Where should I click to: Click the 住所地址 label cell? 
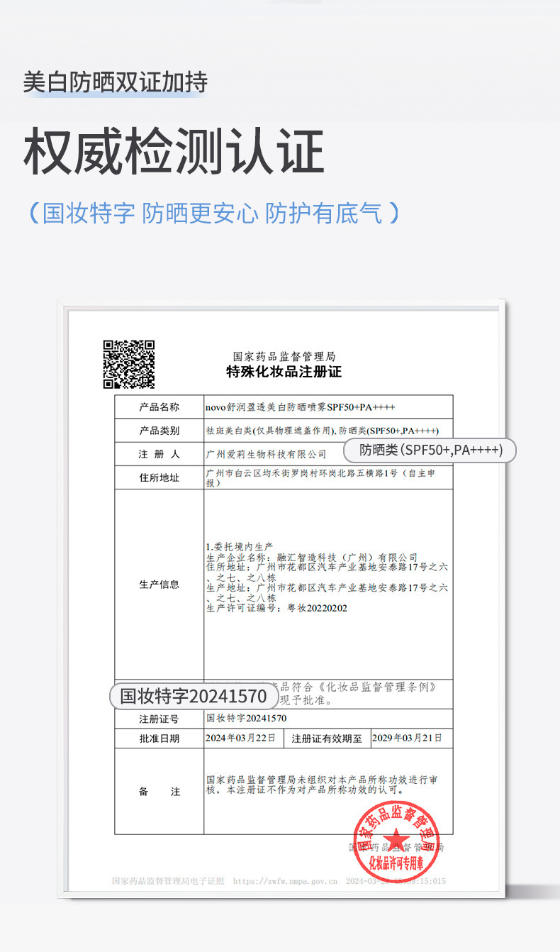pos(159,477)
